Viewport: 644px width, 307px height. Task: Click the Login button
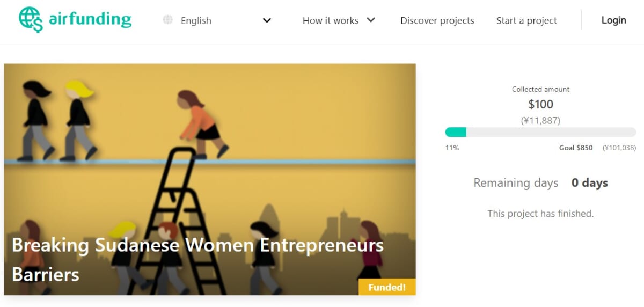click(613, 20)
